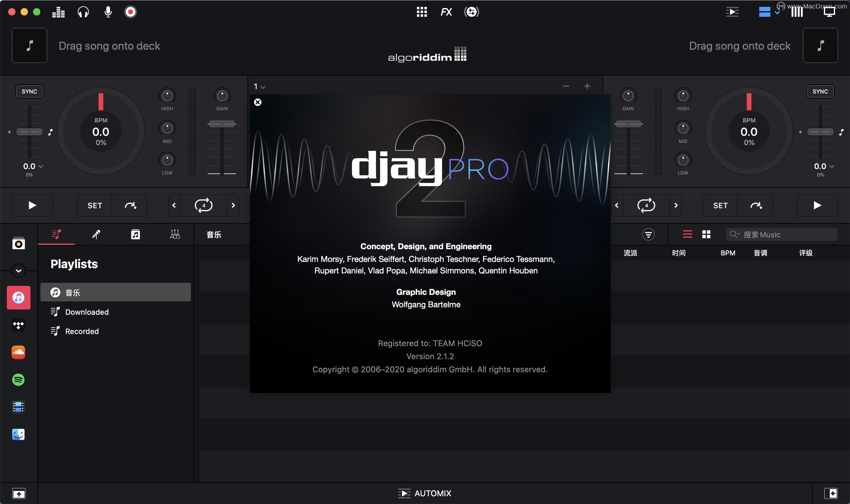Open the mixer equalizer icon in top toolbar

[58, 12]
